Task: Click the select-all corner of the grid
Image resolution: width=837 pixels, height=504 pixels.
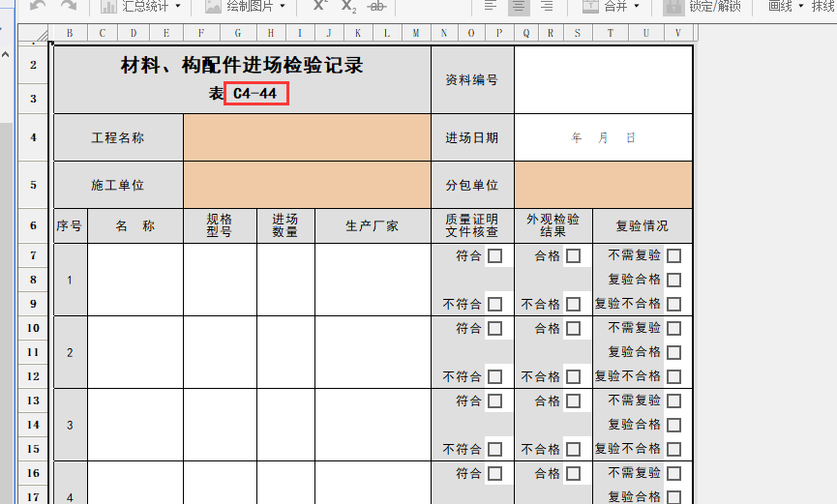Action: pyautogui.click(x=33, y=33)
